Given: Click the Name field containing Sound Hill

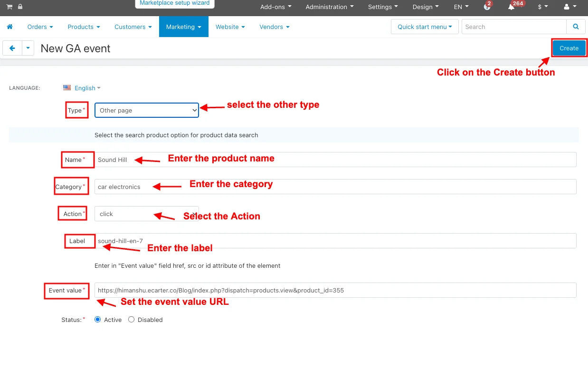Looking at the screenshot, I should (x=335, y=160).
